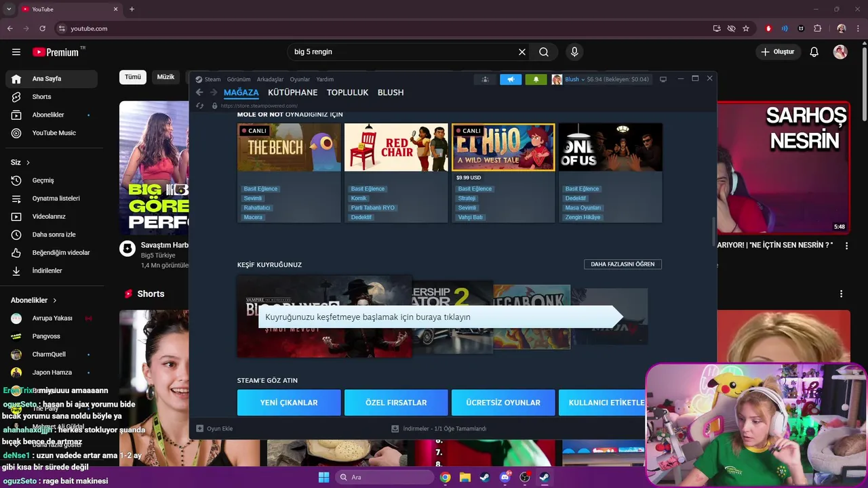Image resolution: width=868 pixels, height=488 pixels.
Task: Open Red Chair game card
Action: (396, 173)
